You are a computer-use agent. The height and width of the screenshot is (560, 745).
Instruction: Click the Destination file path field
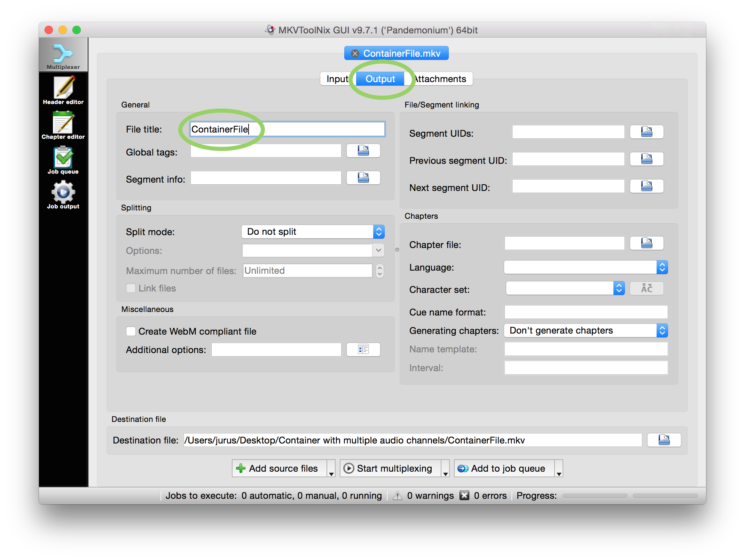pyautogui.click(x=413, y=440)
